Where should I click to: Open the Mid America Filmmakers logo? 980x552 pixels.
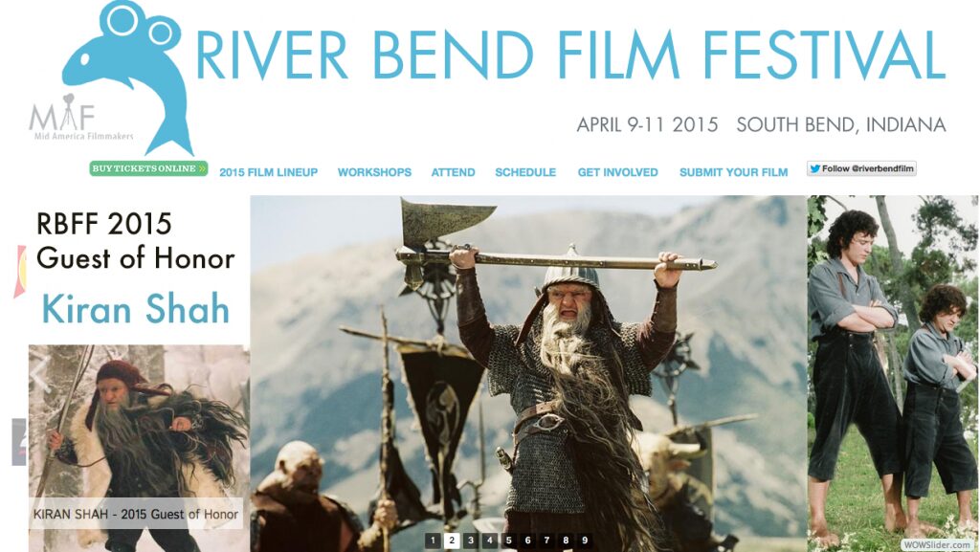[x=80, y=118]
